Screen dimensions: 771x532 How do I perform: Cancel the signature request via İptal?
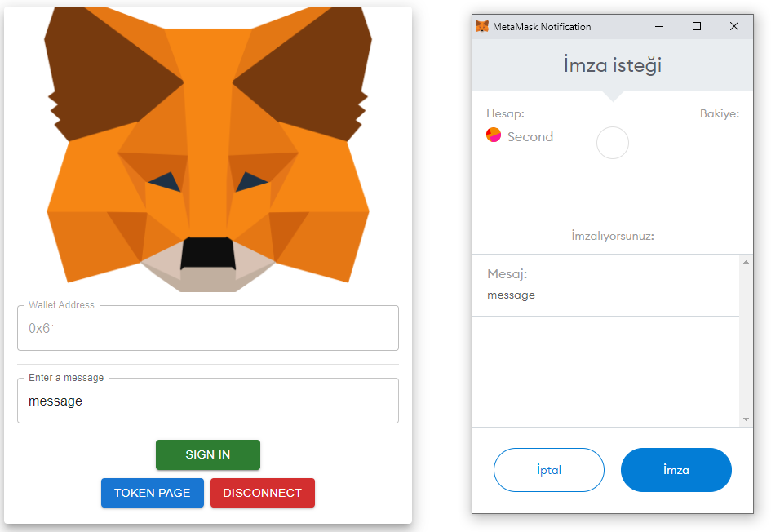click(548, 470)
